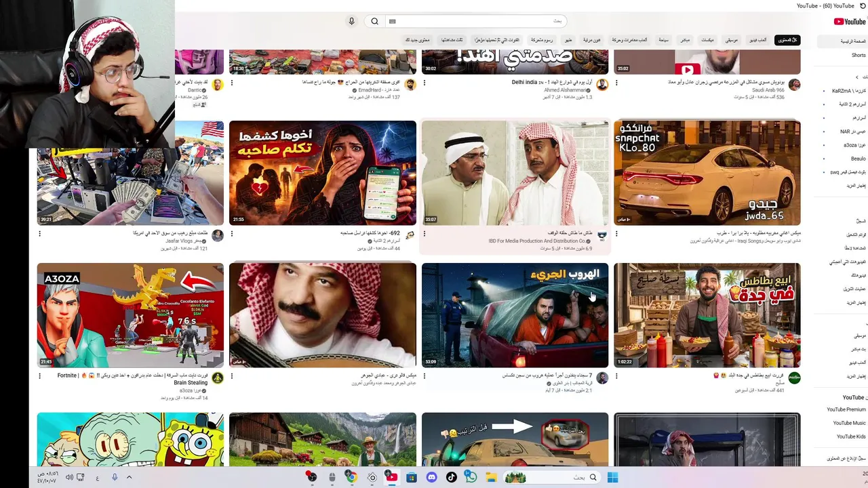Open WhatsApp from the taskbar

click(471, 477)
